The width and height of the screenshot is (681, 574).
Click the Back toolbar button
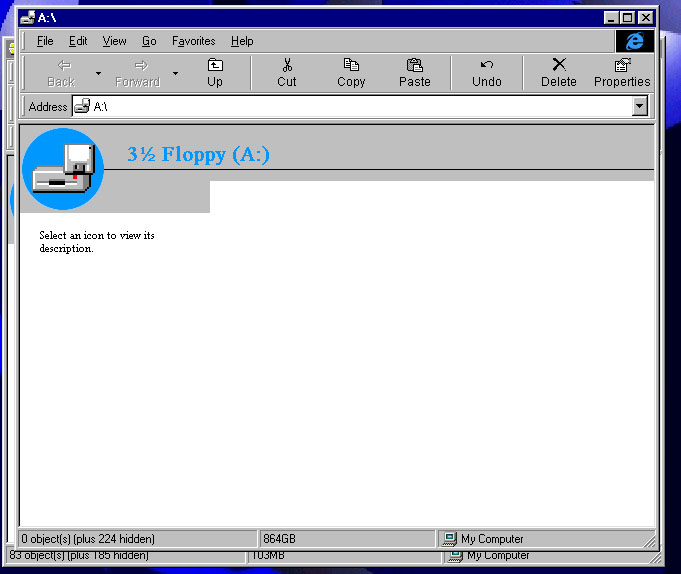[61, 73]
